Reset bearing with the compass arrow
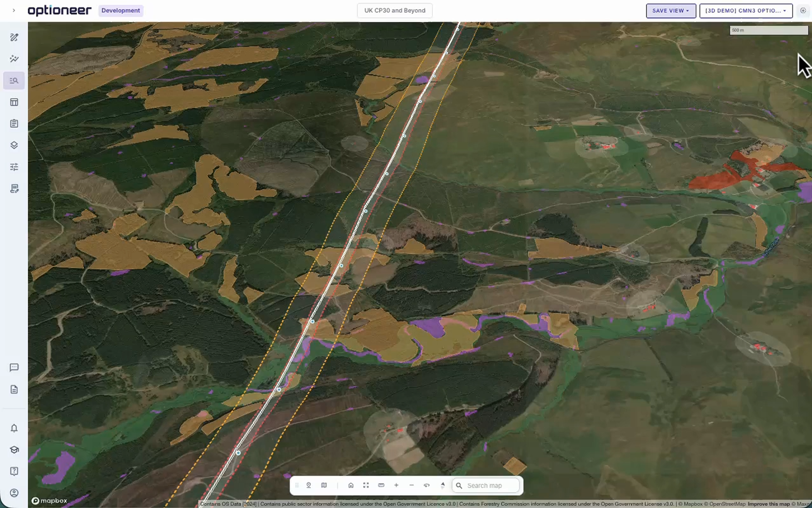The image size is (812, 508). pyautogui.click(x=442, y=485)
